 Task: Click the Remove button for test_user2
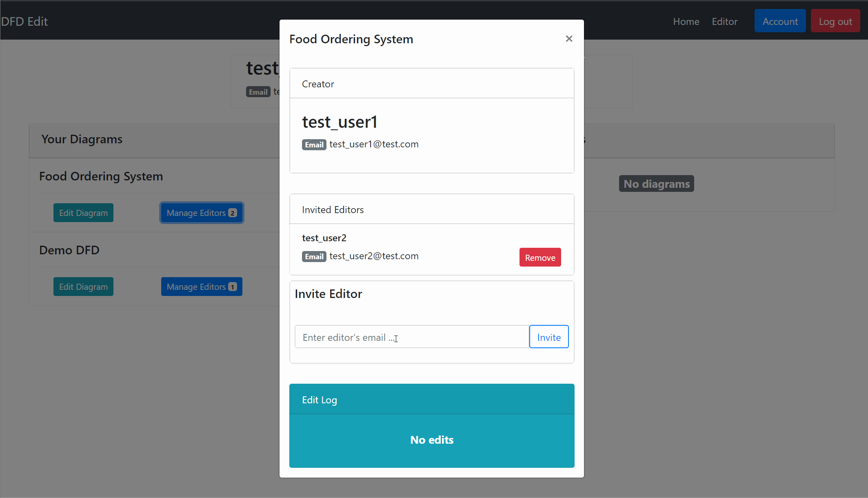[540, 257]
